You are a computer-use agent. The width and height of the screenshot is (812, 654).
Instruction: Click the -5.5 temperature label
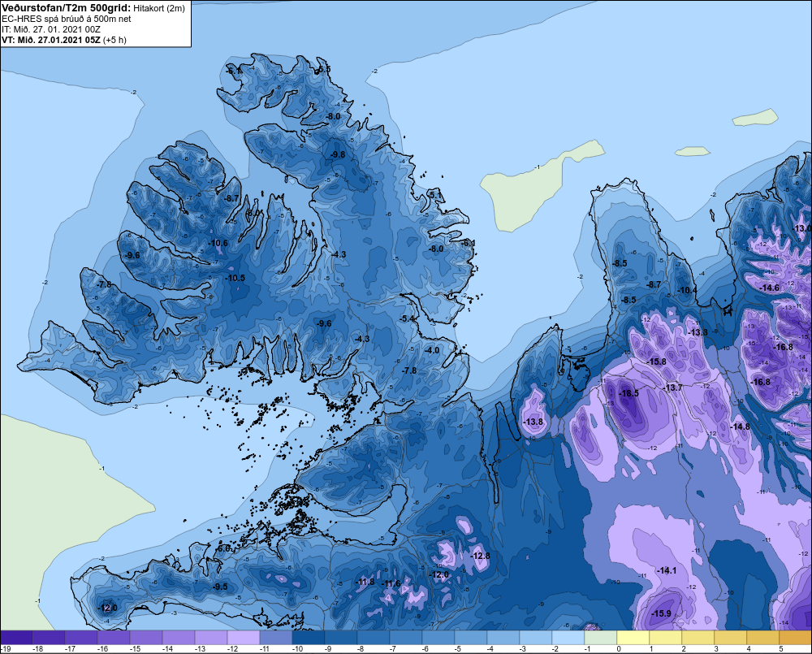(324, 69)
